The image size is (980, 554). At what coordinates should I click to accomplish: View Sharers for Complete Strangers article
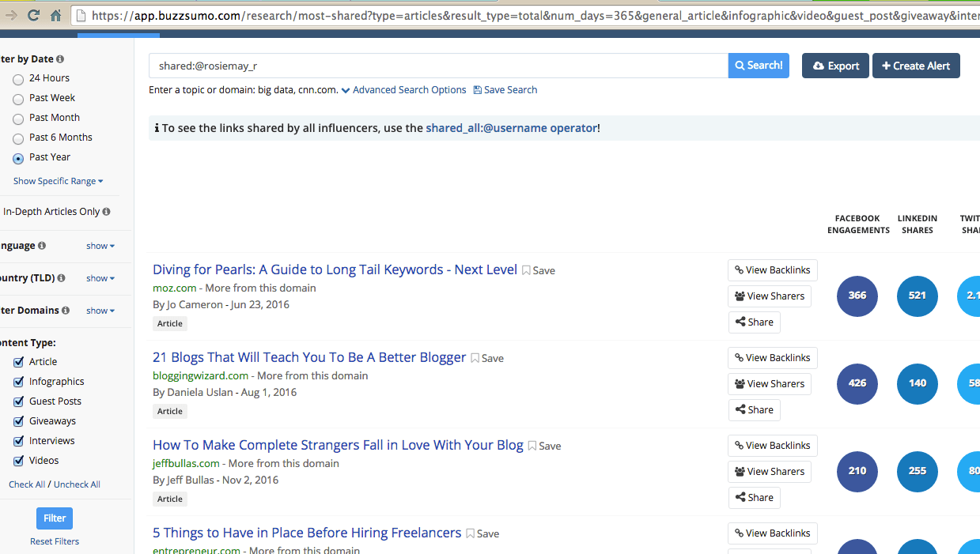770,472
